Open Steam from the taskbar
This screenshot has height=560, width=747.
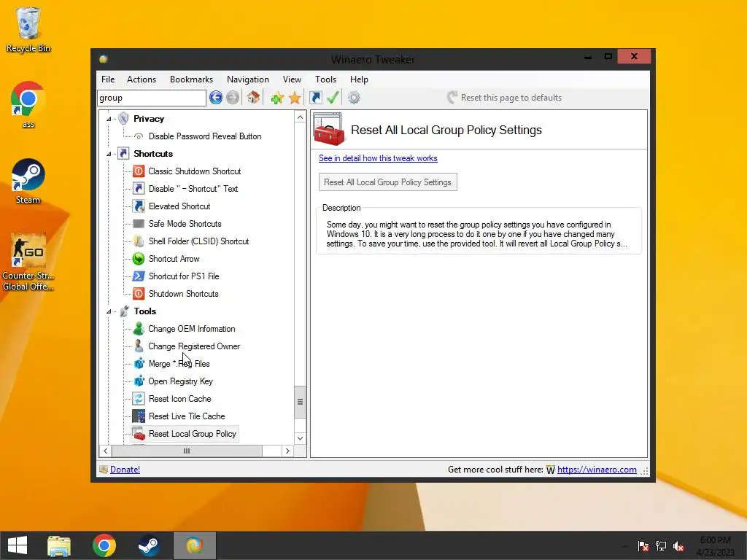pos(149,545)
